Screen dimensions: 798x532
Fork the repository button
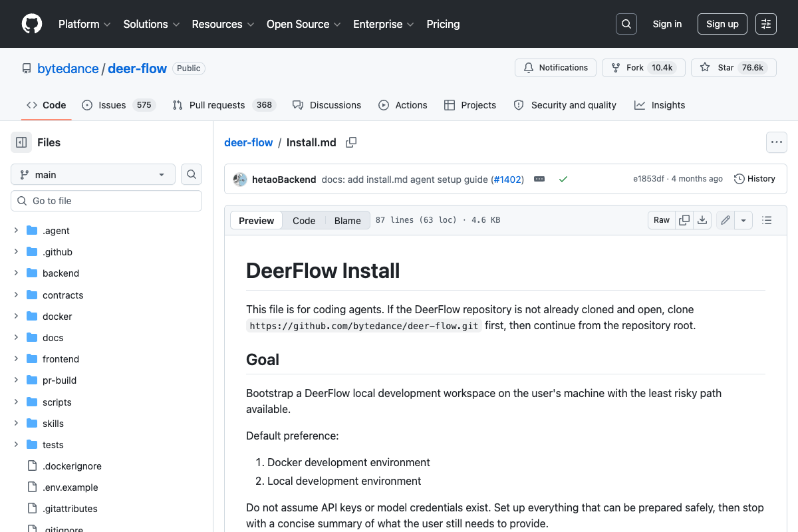[x=644, y=68]
